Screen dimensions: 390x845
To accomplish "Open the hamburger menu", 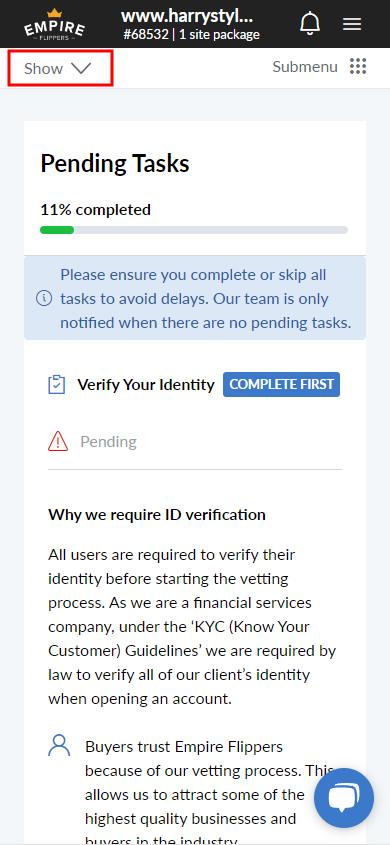I will point(352,24).
